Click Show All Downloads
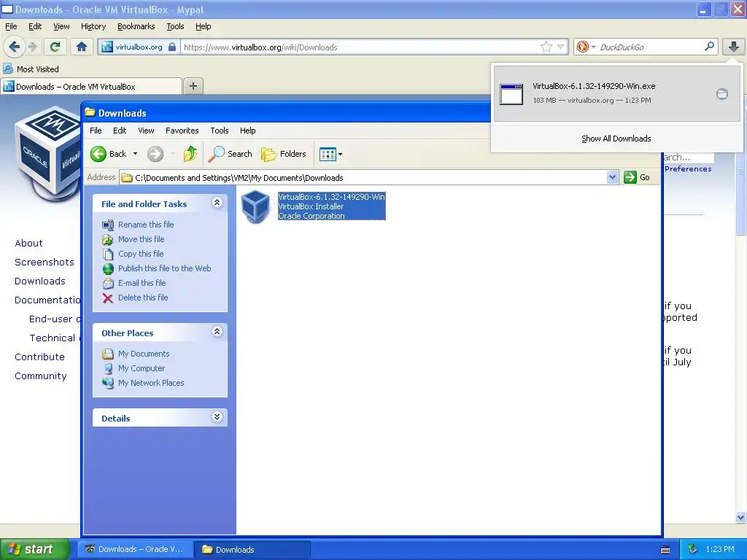 coord(616,139)
